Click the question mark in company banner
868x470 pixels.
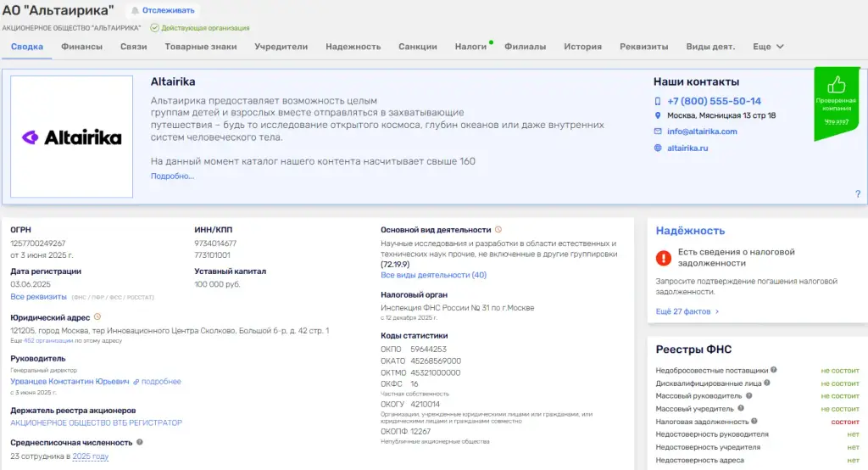(858, 194)
